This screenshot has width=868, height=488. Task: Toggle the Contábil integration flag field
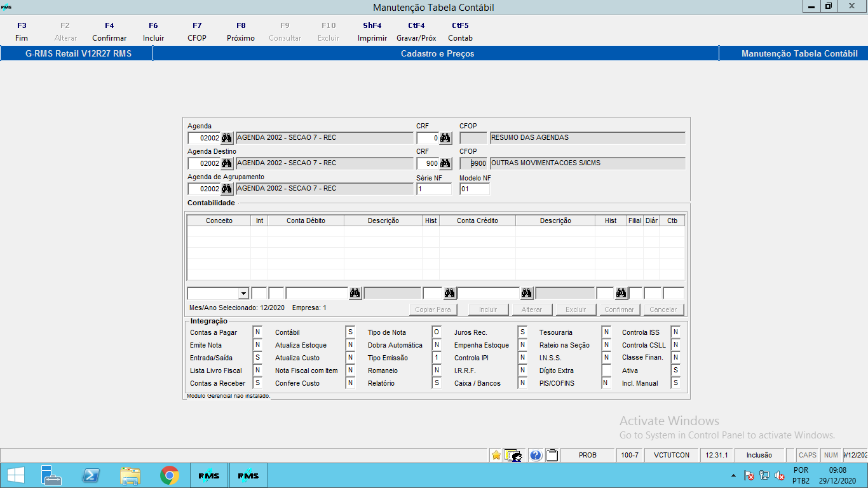click(350, 332)
